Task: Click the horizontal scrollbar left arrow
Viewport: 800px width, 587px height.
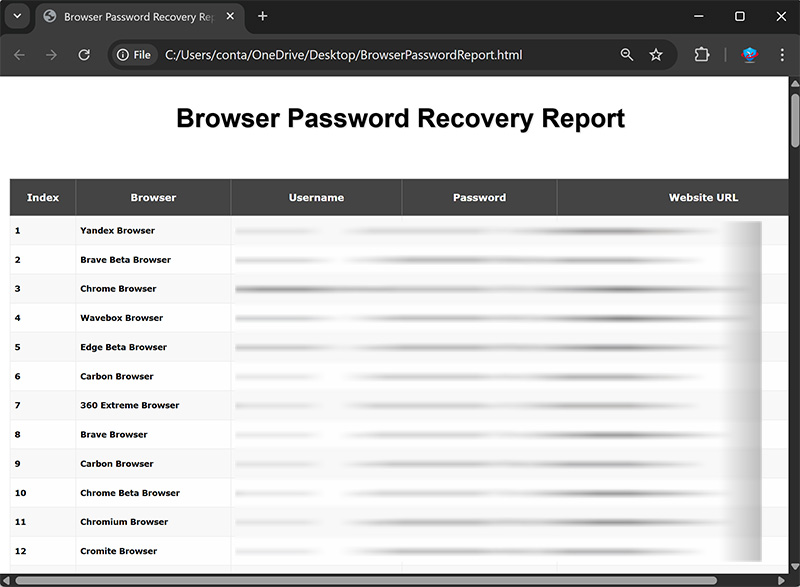Action: 6,580
